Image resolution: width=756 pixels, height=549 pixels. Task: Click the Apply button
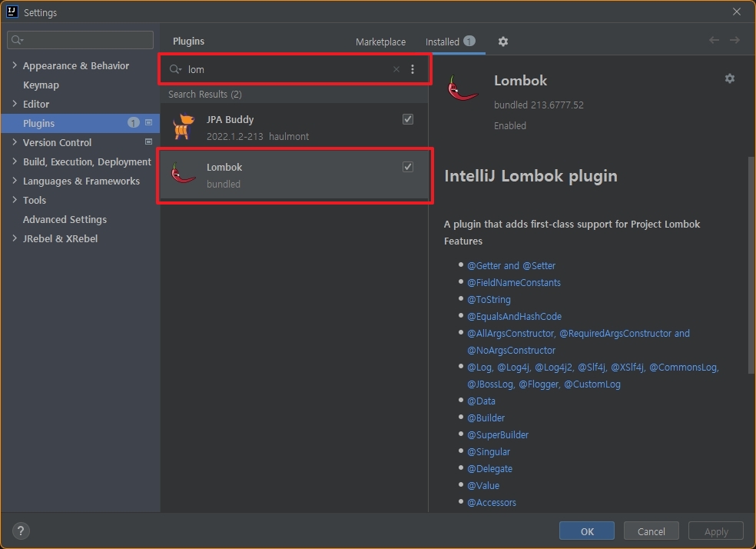pos(715,531)
